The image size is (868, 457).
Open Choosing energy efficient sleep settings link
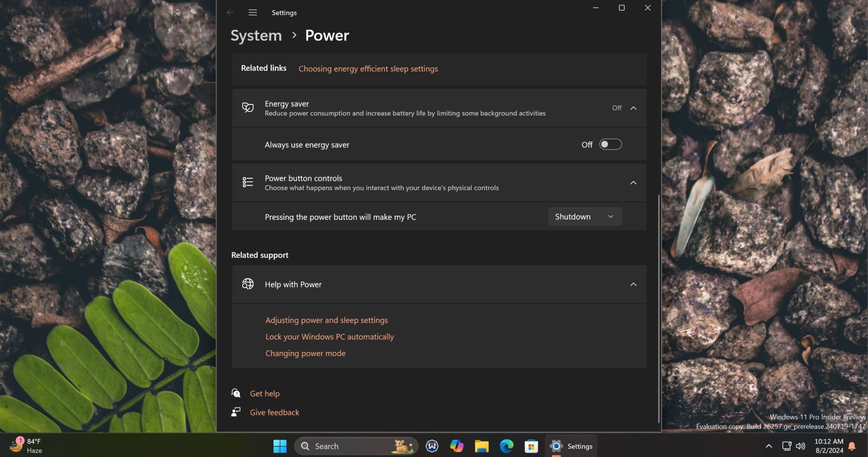tap(368, 68)
